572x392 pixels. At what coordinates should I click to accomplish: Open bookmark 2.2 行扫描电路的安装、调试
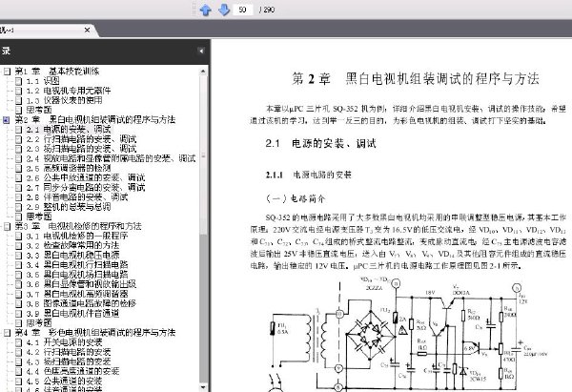point(81,139)
